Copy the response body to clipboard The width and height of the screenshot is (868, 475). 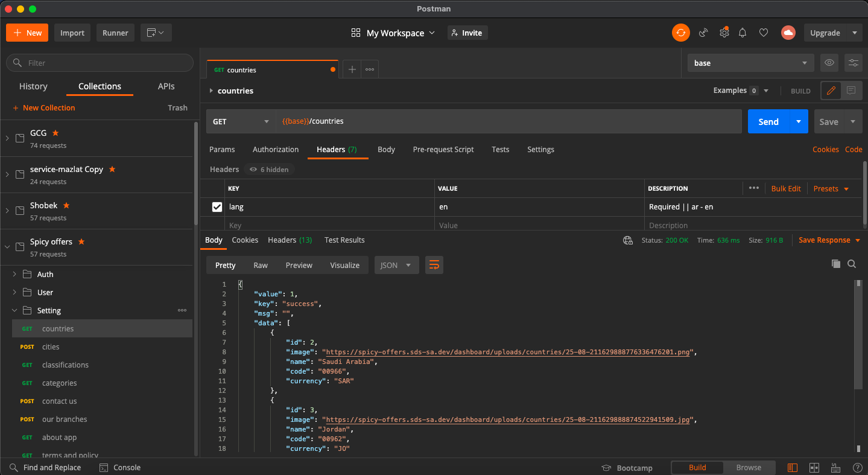coord(836,264)
